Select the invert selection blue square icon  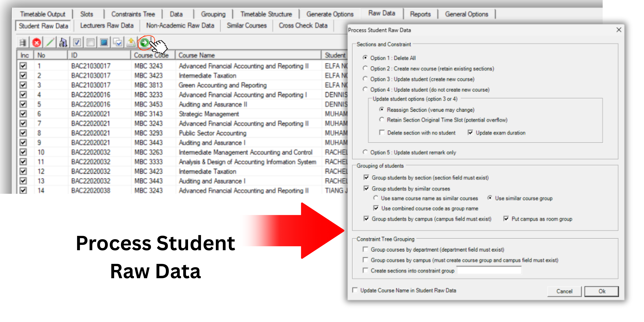pos(104,42)
